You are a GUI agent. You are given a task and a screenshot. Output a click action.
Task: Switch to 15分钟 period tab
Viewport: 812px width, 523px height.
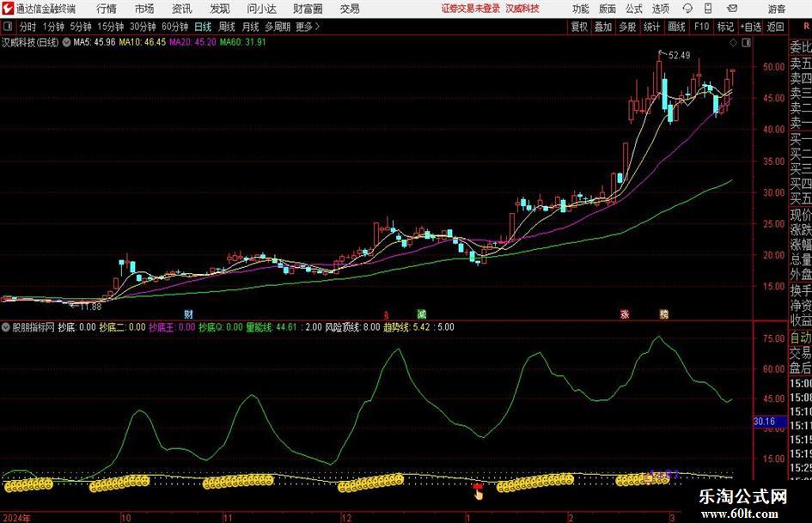click(x=110, y=27)
